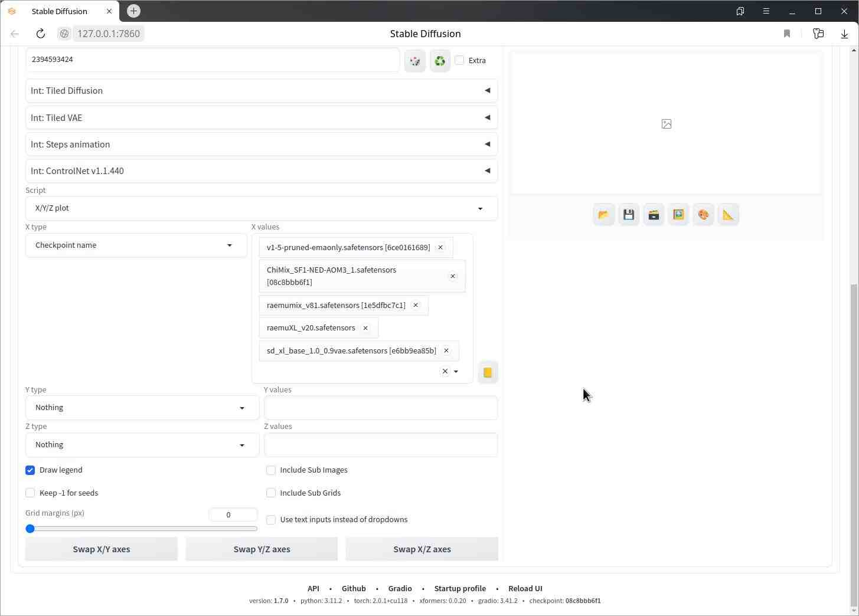Screen dimensions: 859x616
Task: Click the Y values input field
Action: pos(381,408)
